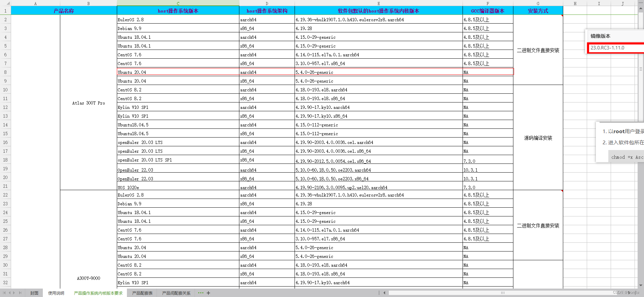Select column F header
The width and height of the screenshot is (644, 297).
pos(488,3)
